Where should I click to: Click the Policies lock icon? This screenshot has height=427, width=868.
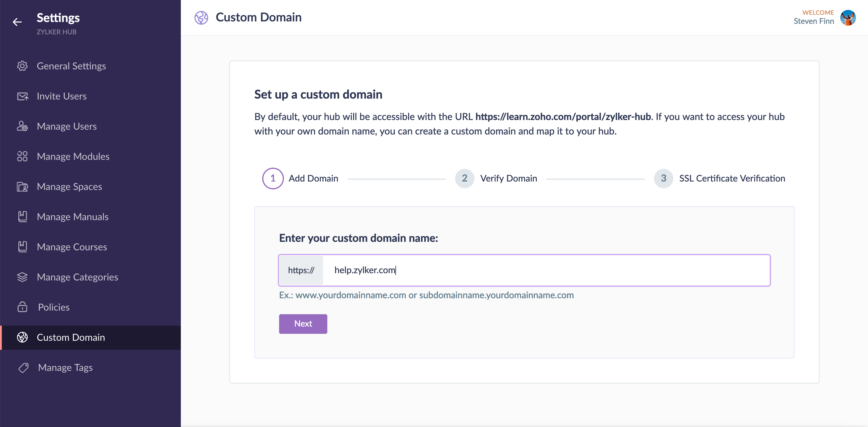(22, 307)
